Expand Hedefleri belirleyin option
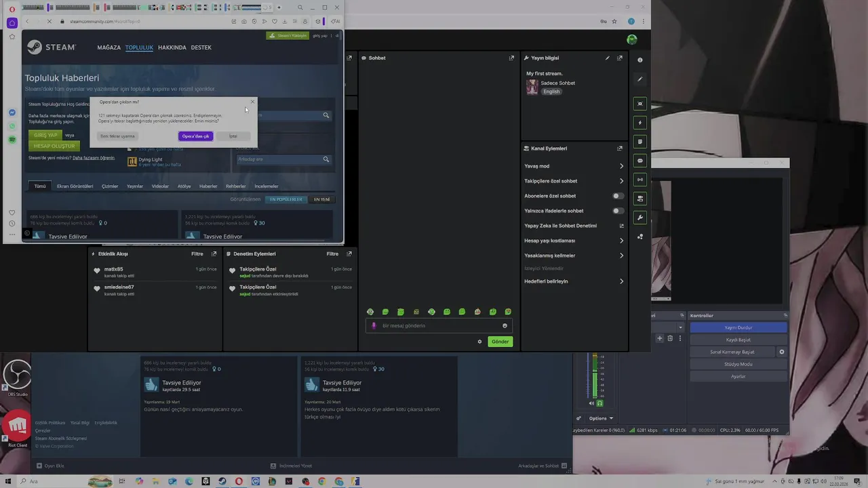The width and height of the screenshot is (868, 488). point(574,281)
